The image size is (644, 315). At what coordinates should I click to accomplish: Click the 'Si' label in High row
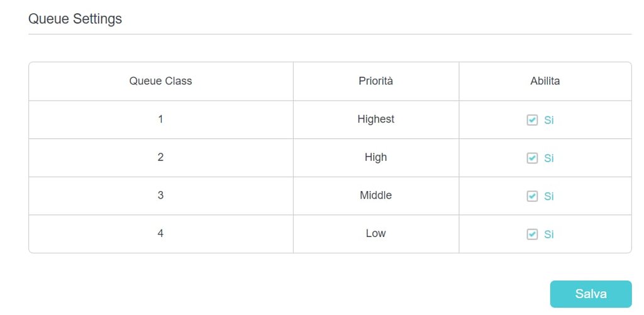coord(549,158)
